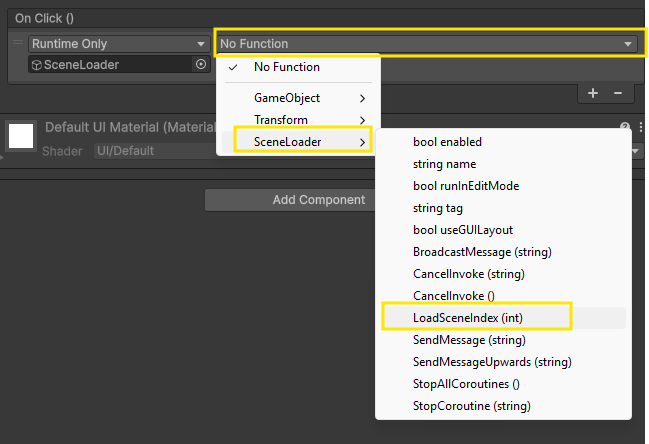Choose LoadSceneIndex (int) function

(503, 318)
